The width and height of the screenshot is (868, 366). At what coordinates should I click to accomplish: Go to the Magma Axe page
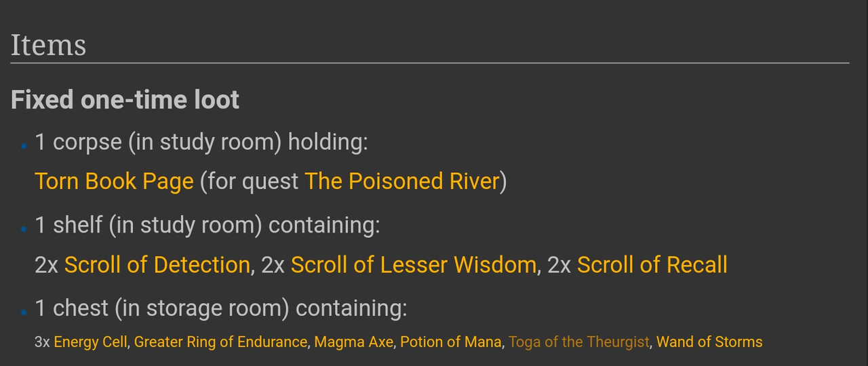click(x=353, y=342)
